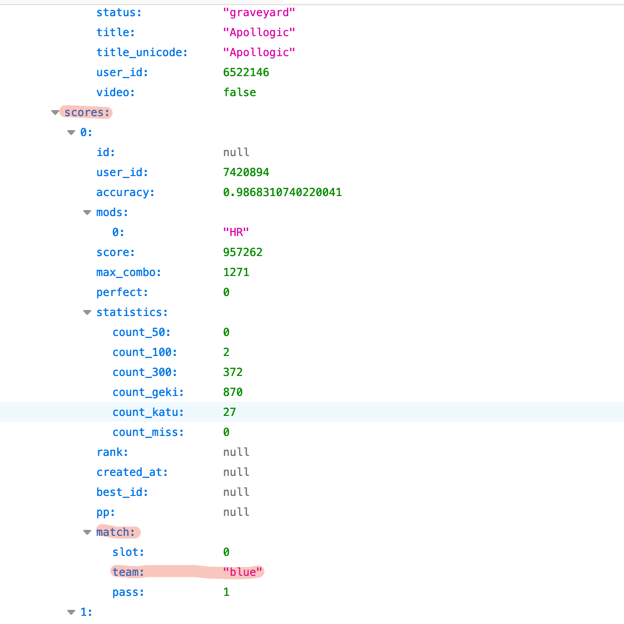The width and height of the screenshot is (624, 624).
Task: Click the video key
Action: (x=115, y=92)
